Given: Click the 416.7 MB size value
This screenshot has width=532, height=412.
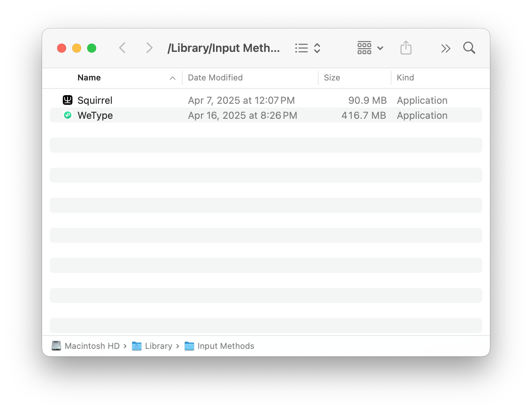Looking at the screenshot, I should point(364,115).
